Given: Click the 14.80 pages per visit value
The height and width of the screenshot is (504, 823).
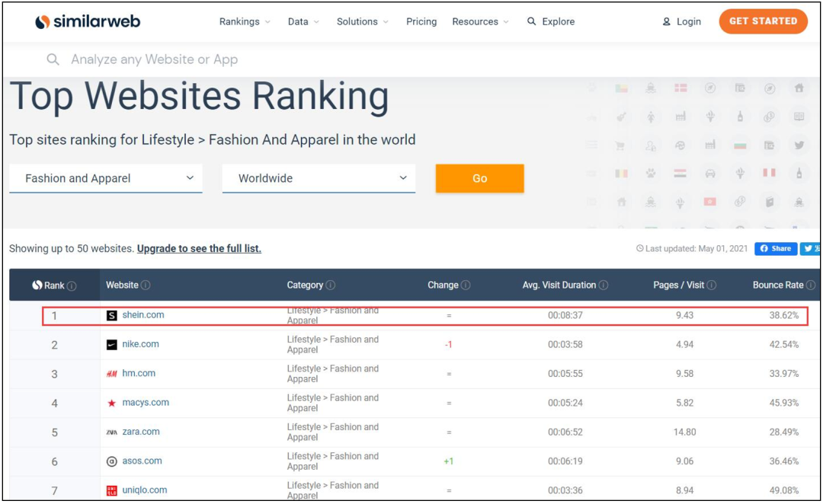Looking at the screenshot, I should coord(684,432).
